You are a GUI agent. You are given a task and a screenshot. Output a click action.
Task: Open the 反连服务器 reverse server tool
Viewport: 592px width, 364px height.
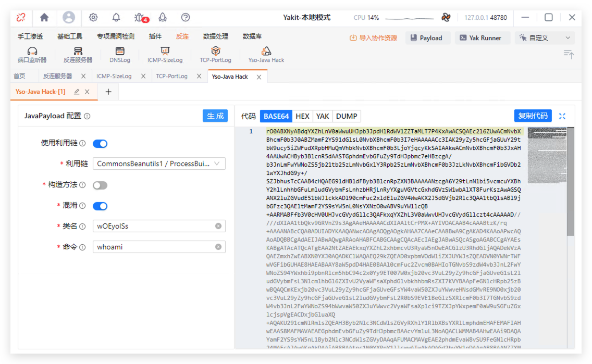[78, 54]
